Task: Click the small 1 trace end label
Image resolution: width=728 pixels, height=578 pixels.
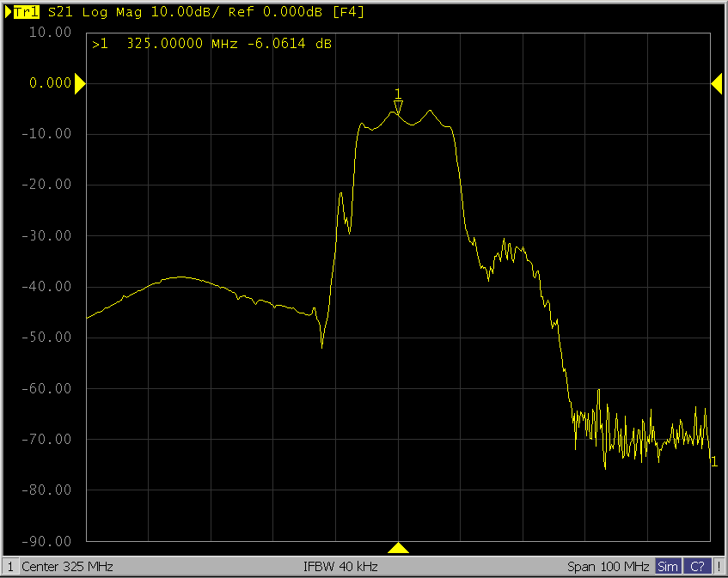Action: 714,463
